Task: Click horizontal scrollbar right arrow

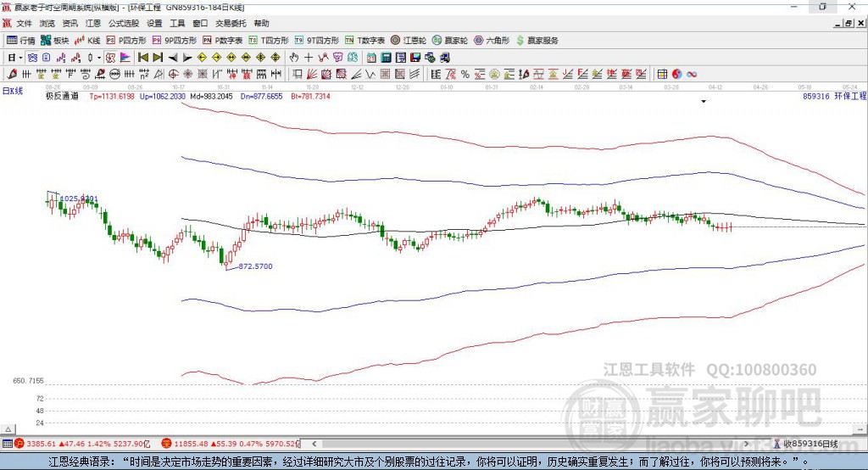Action: pyautogui.click(x=746, y=444)
